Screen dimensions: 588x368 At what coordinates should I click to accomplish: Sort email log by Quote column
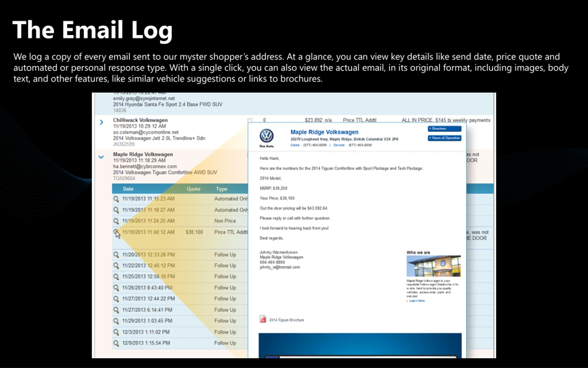pos(193,189)
